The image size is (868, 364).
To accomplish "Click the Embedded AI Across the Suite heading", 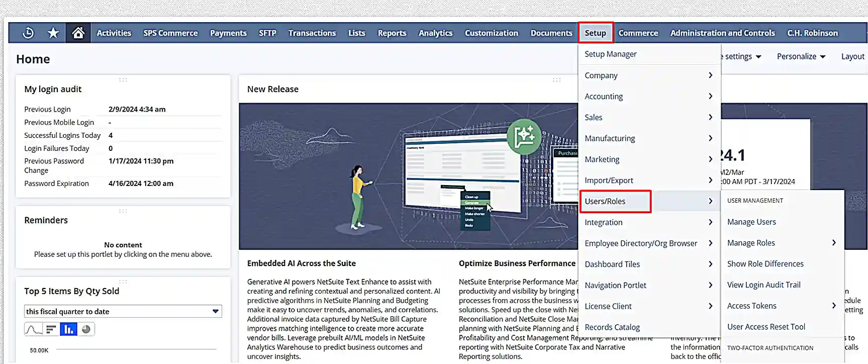I will click(301, 263).
